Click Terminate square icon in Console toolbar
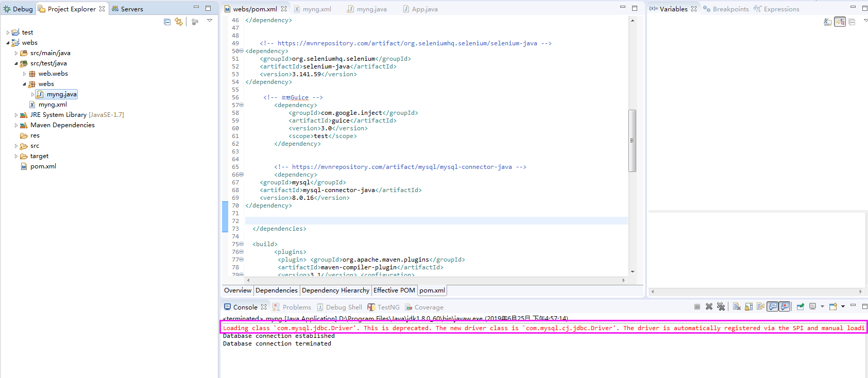Viewport: 868px width, 378px height. tap(697, 306)
